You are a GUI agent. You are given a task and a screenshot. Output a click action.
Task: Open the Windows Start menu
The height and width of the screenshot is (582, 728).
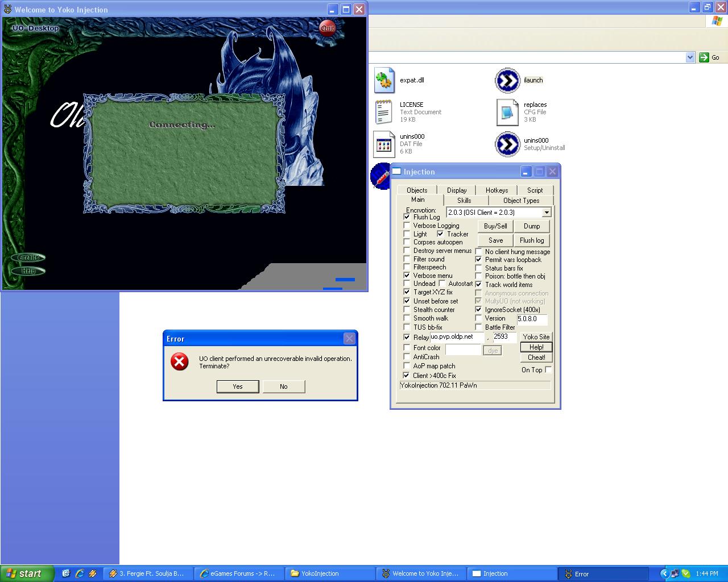click(27, 573)
